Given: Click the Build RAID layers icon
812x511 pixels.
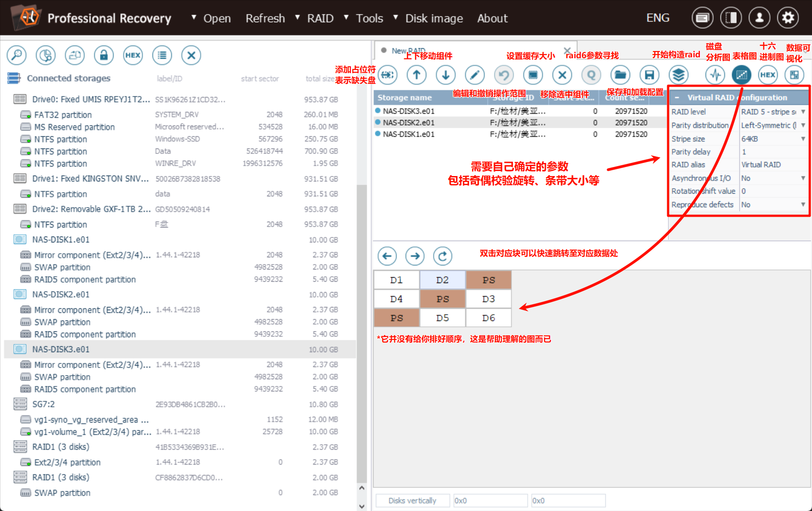Looking at the screenshot, I should [x=678, y=75].
